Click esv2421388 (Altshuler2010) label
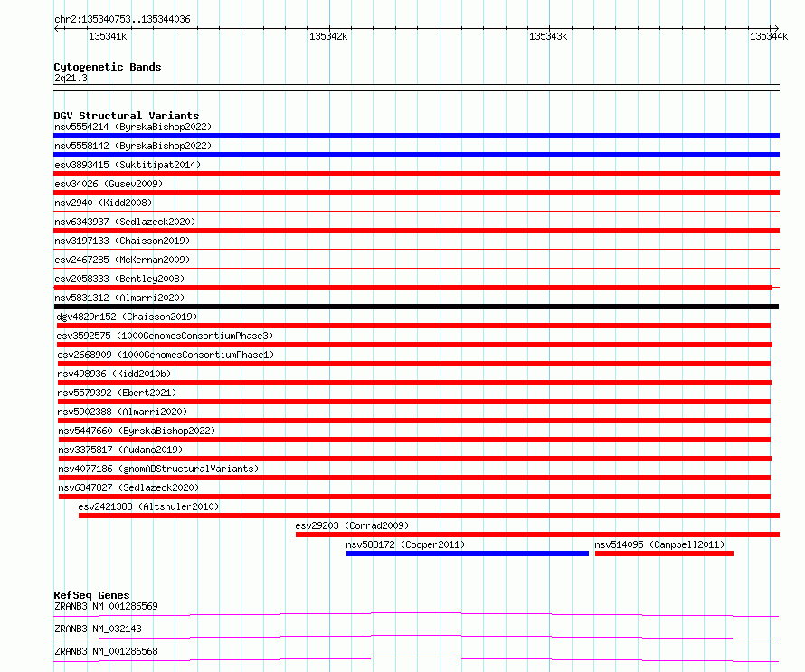 pos(148,506)
